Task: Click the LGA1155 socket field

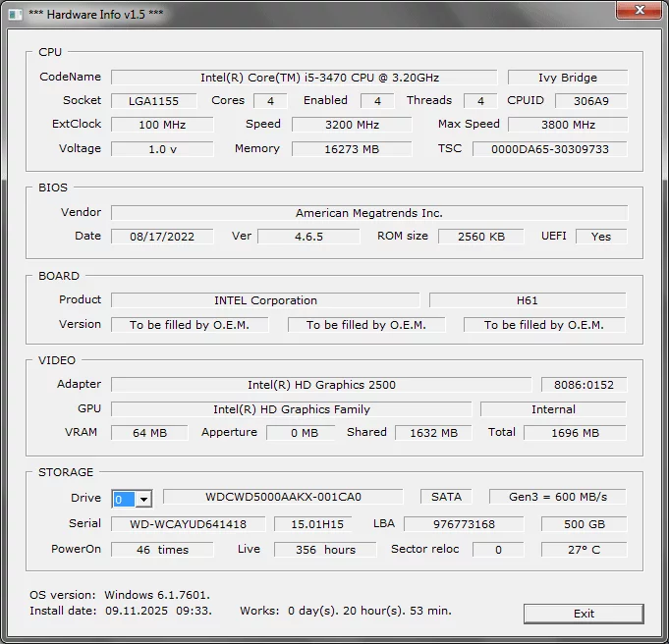Action: click(153, 101)
